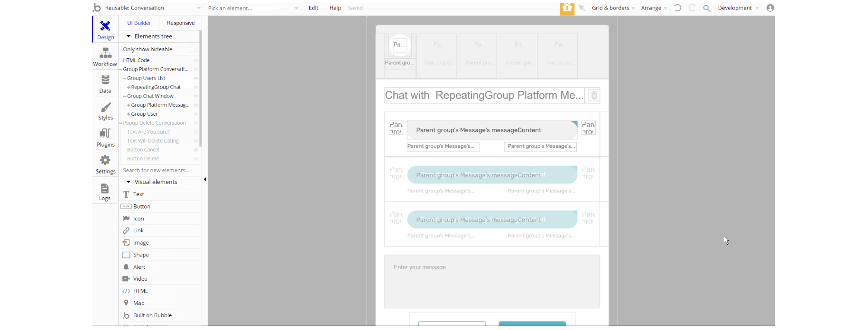Select the Button visual element

142,207
